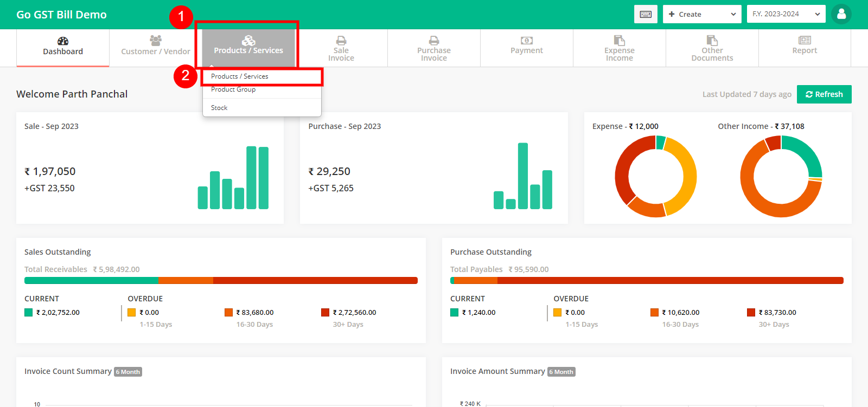Open the user profile avatar icon

[x=841, y=14]
